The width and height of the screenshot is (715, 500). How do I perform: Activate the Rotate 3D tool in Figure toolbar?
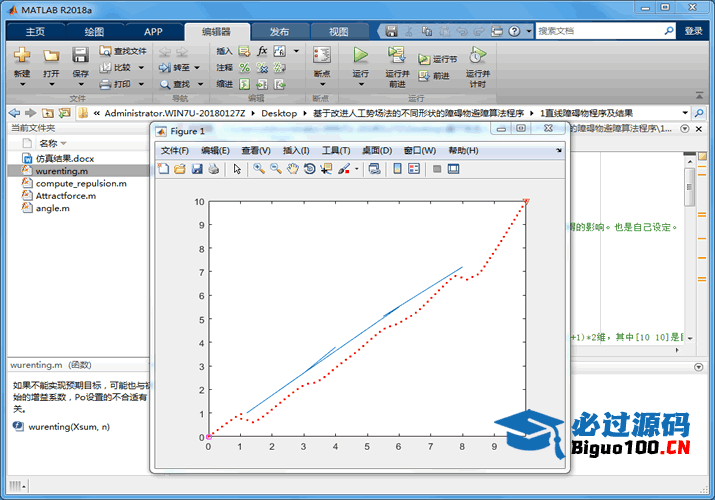pos(309,169)
